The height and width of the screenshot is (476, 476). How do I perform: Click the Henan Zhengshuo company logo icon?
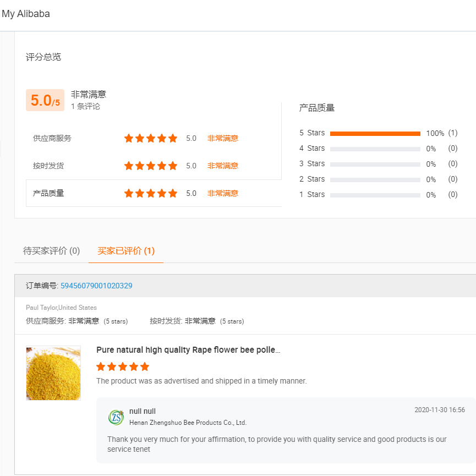116,417
